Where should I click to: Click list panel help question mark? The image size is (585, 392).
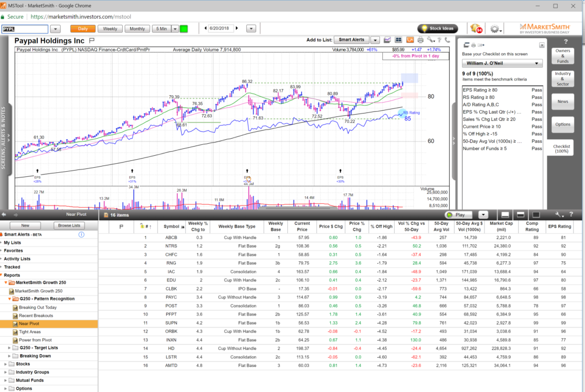point(571,215)
